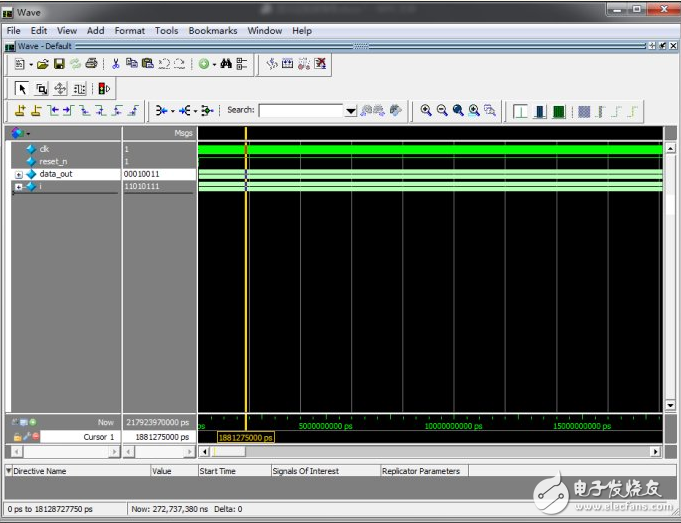681x523 pixels.
Task: Open the Format menu
Action: (129, 31)
